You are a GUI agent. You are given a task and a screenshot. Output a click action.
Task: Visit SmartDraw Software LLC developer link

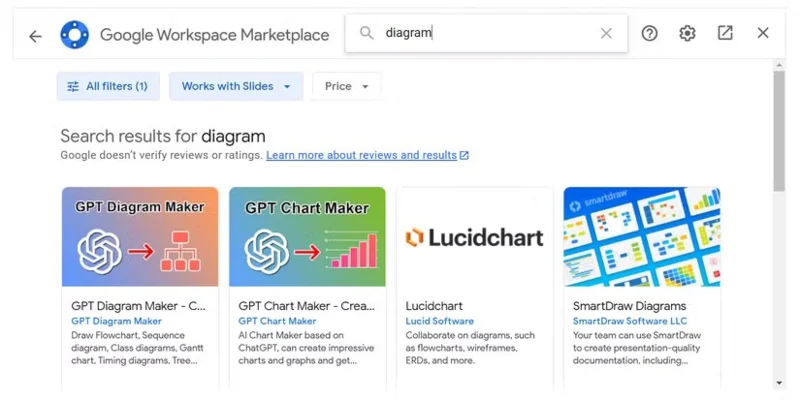tap(630, 321)
